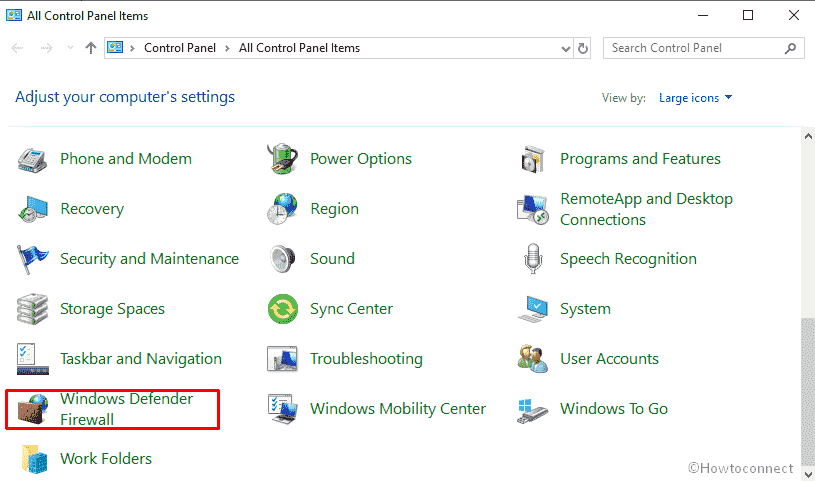Open the Windows Defender Firewall icon
815x481 pixels.
[33, 409]
